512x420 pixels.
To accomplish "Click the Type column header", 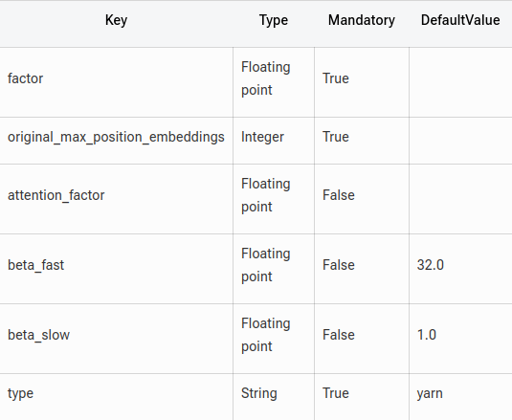I will [274, 20].
